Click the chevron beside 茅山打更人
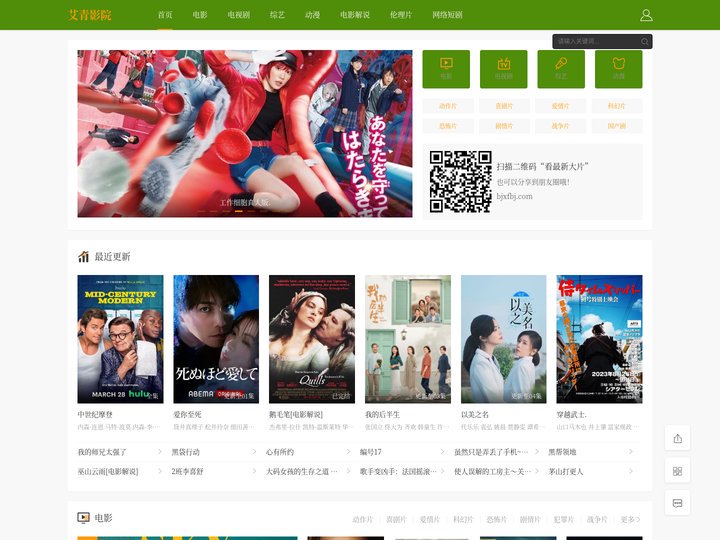 pyautogui.click(x=630, y=471)
